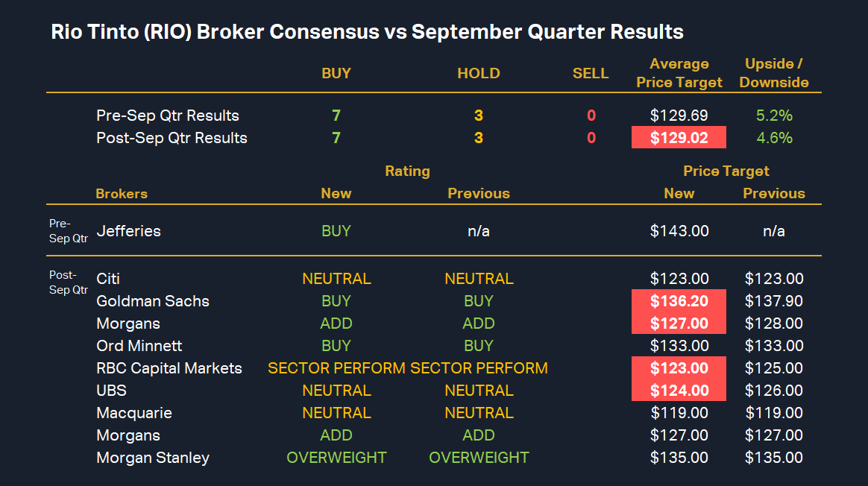Viewport: 868px width, 486px height.
Task: Select the Macquarie broker name
Action: [134, 413]
